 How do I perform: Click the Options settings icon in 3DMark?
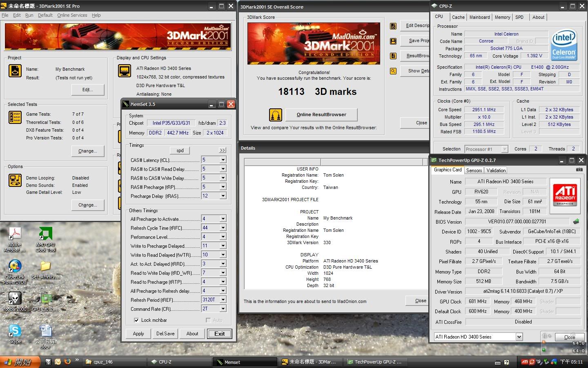[x=15, y=180]
